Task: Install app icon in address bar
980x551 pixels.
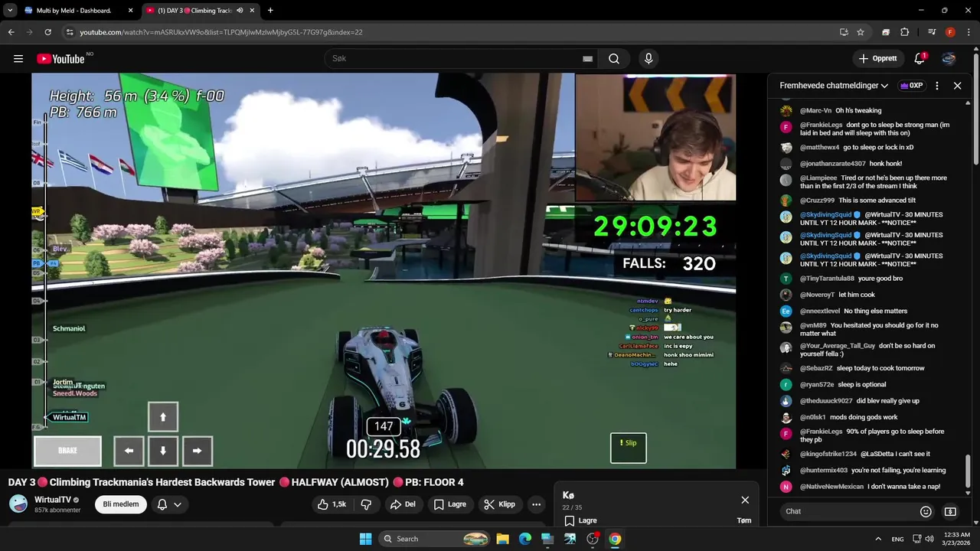Action: [844, 32]
